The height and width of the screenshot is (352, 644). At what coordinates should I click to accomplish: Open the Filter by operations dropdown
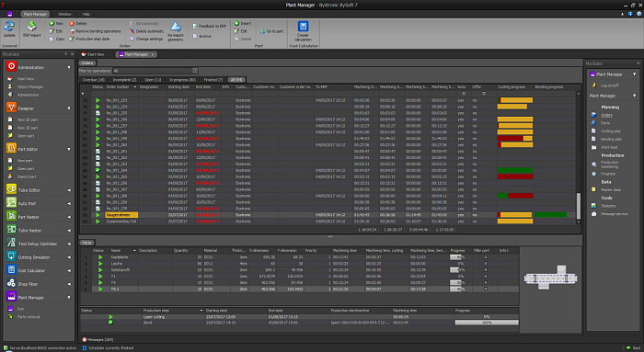point(195,71)
